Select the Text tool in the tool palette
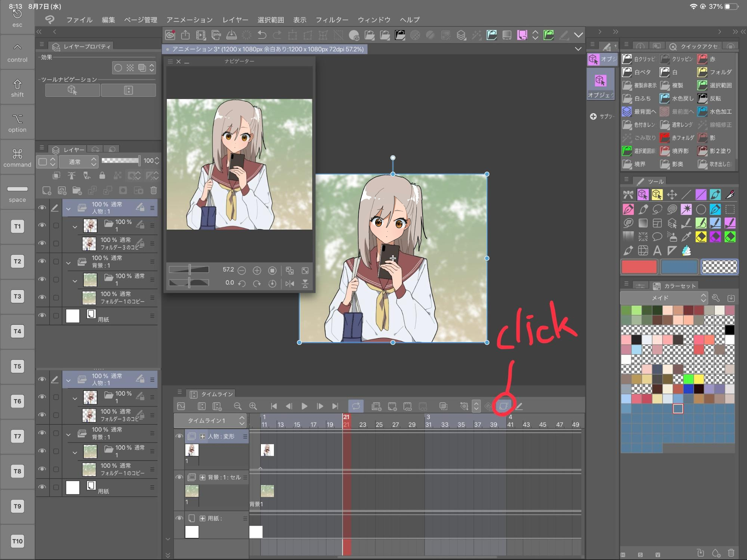747x560 pixels. click(657, 251)
